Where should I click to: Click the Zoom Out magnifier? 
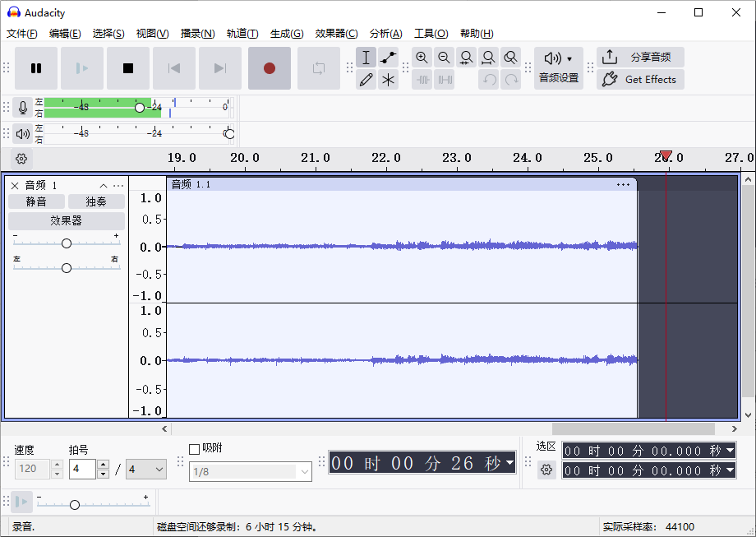[x=444, y=58]
